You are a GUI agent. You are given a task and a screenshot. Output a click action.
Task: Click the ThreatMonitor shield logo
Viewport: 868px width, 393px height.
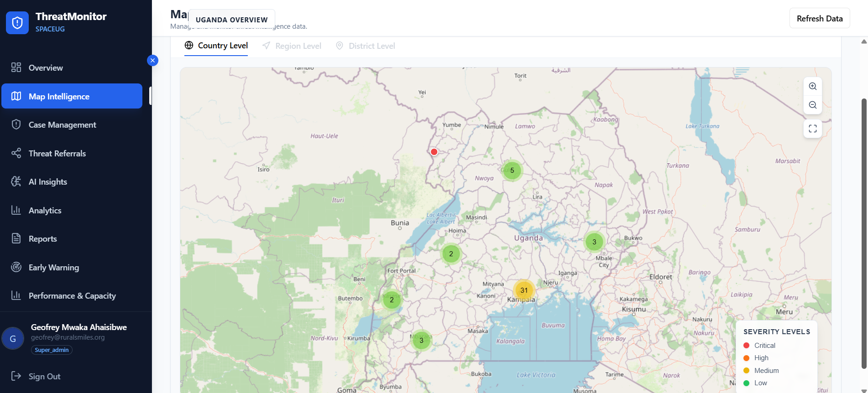[17, 22]
